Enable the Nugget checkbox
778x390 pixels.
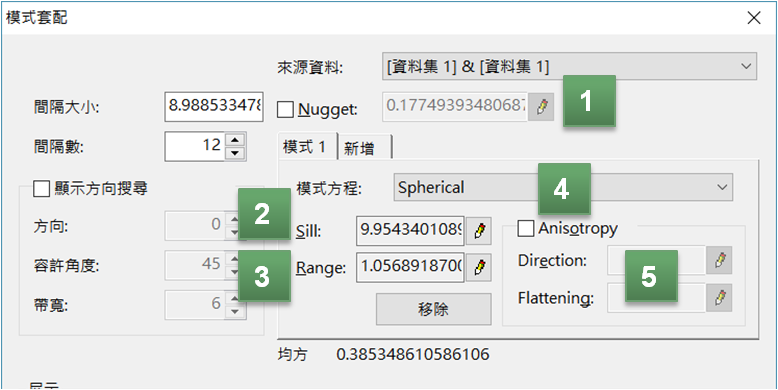[285, 109]
